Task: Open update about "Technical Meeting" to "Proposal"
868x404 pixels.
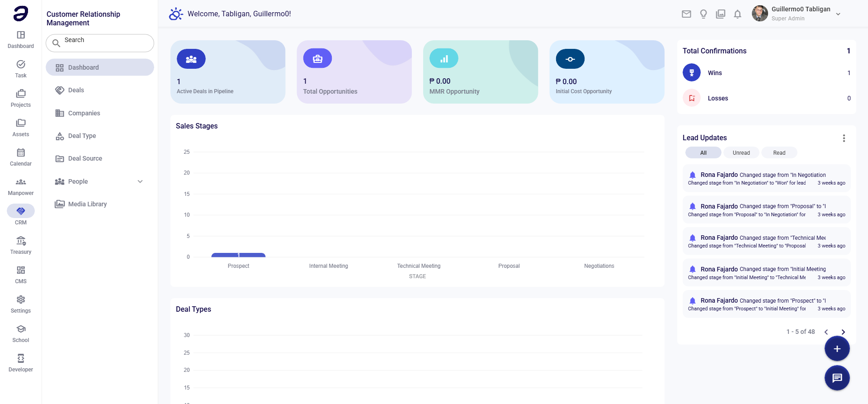Action: click(x=767, y=242)
